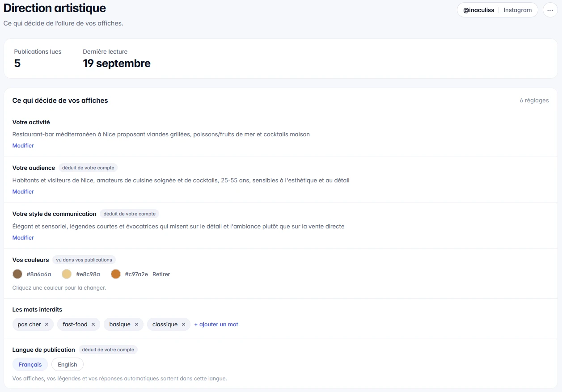
Task: Delete the "classique" forbidden word tag
Action: point(183,325)
